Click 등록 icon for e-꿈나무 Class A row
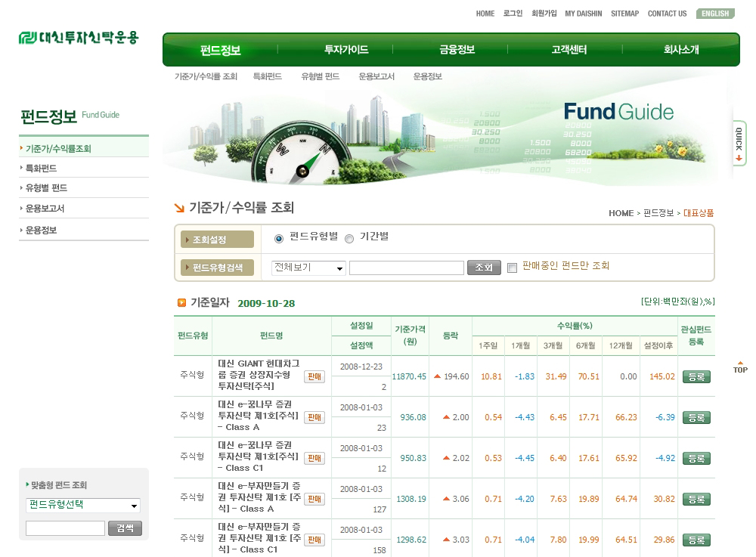The width and height of the screenshot is (756, 557). tap(696, 417)
